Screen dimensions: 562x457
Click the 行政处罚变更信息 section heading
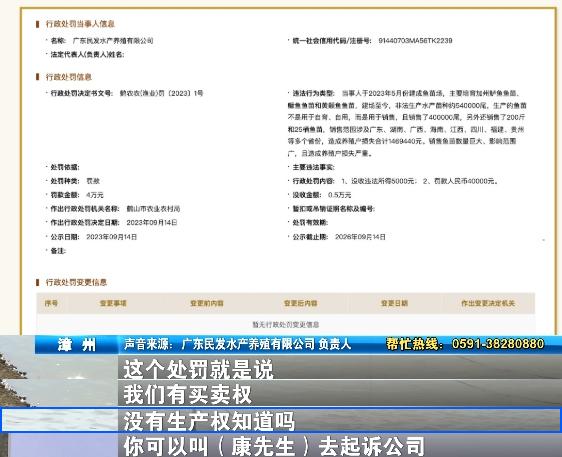(x=76, y=282)
